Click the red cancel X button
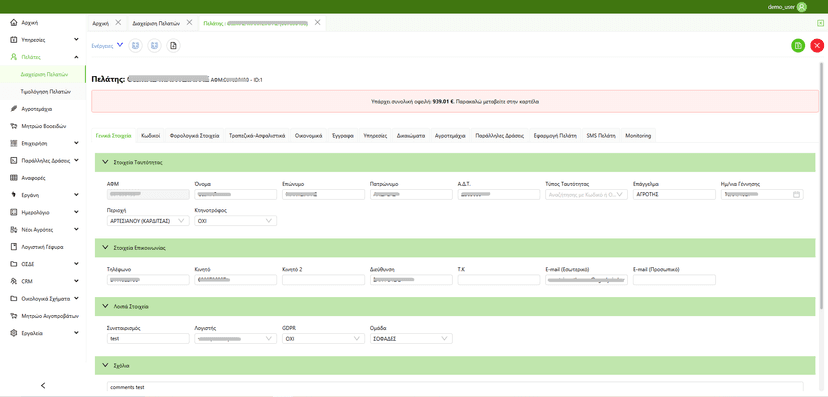 817,45
